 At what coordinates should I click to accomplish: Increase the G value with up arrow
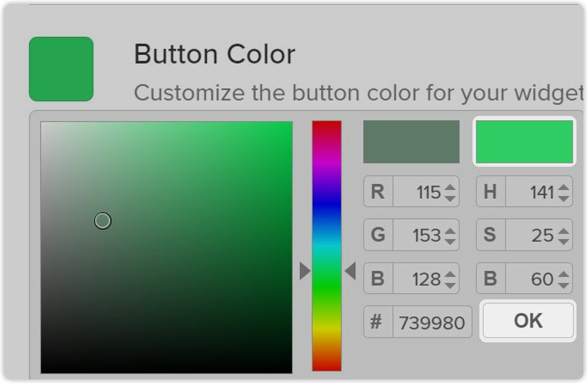pyautogui.click(x=450, y=230)
